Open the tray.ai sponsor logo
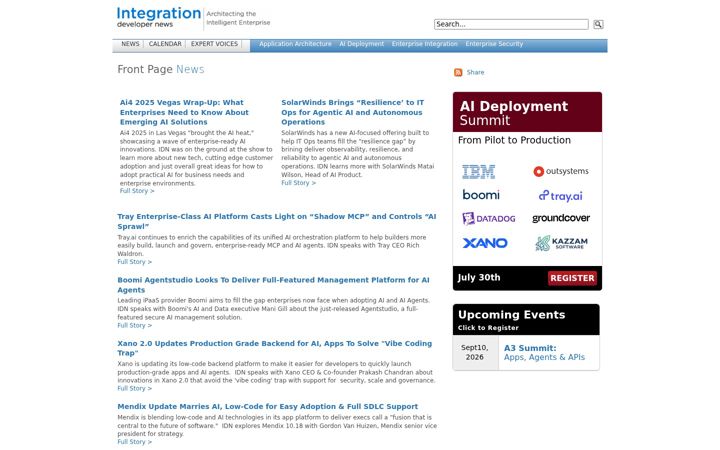The image size is (720, 450). click(561, 196)
